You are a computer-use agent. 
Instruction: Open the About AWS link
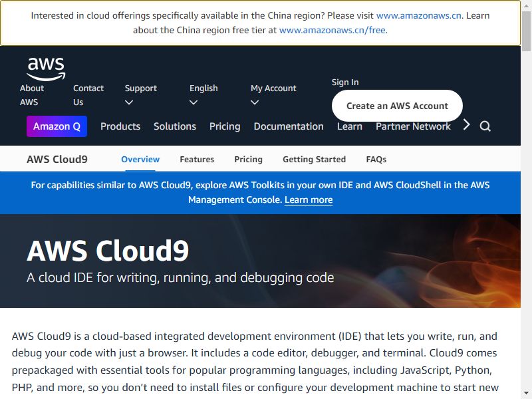[32, 95]
